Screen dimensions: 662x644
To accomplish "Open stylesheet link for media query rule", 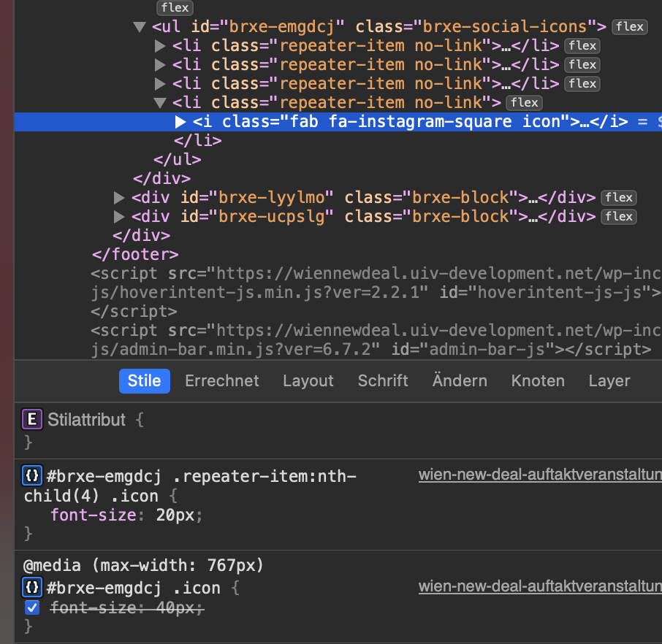I will [x=540, y=586].
